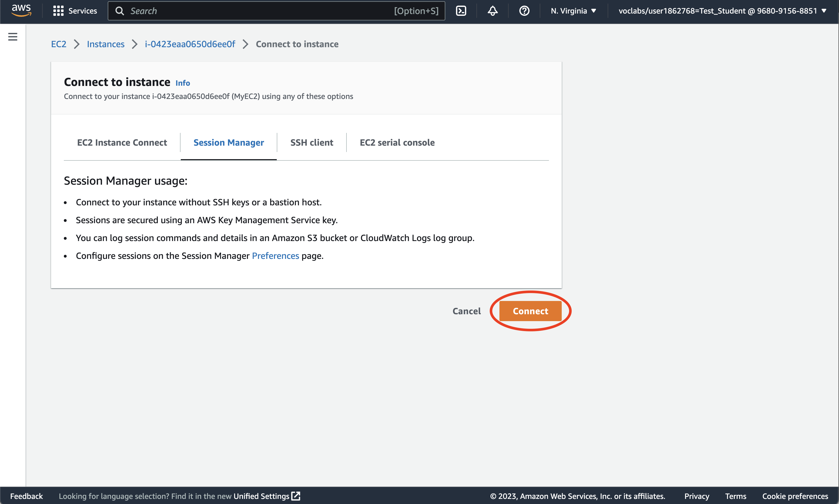This screenshot has height=504, width=839.
Task: Open the Cookie preferences footer link
Action: click(x=795, y=496)
